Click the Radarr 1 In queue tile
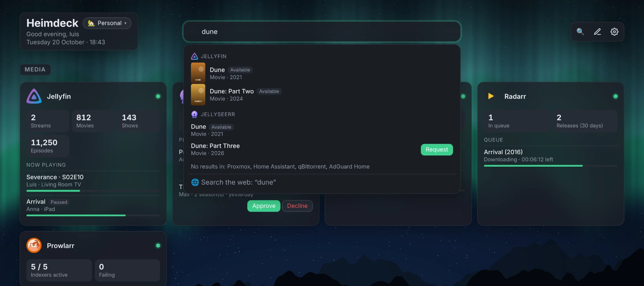 [x=516, y=121]
